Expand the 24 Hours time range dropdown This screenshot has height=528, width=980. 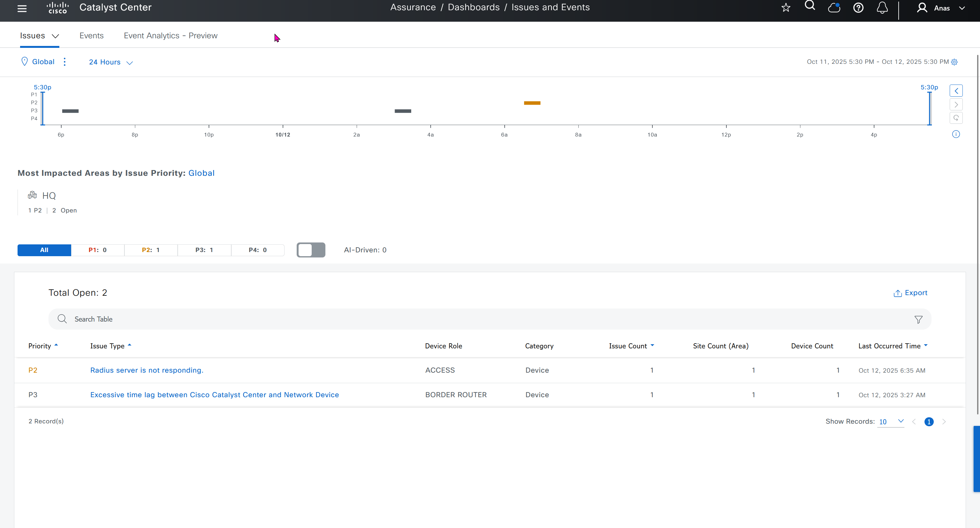pyautogui.click(x=111, y=62)
